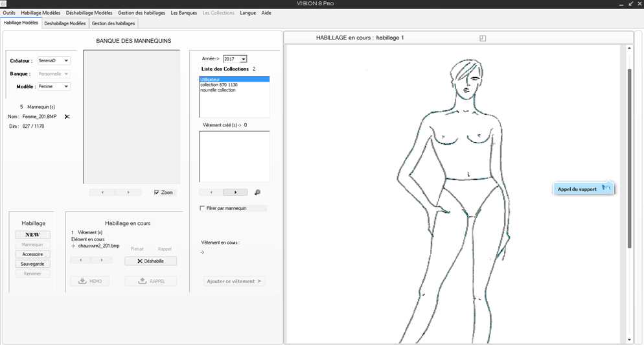
Task: Enable the Filtrer par mannequin checkbox
Action: coord(203,208)
